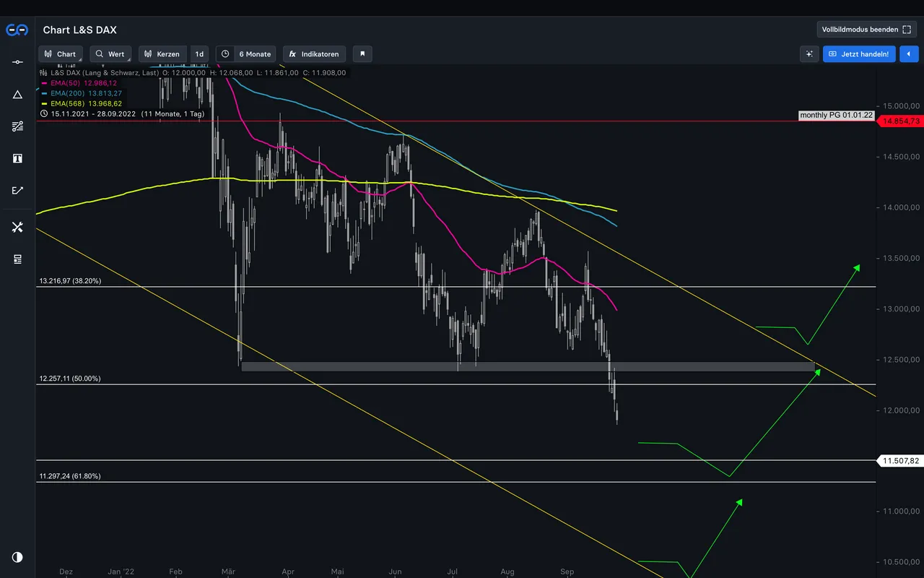Click the red 14.854,73 price tag

(x=900, y=121)
